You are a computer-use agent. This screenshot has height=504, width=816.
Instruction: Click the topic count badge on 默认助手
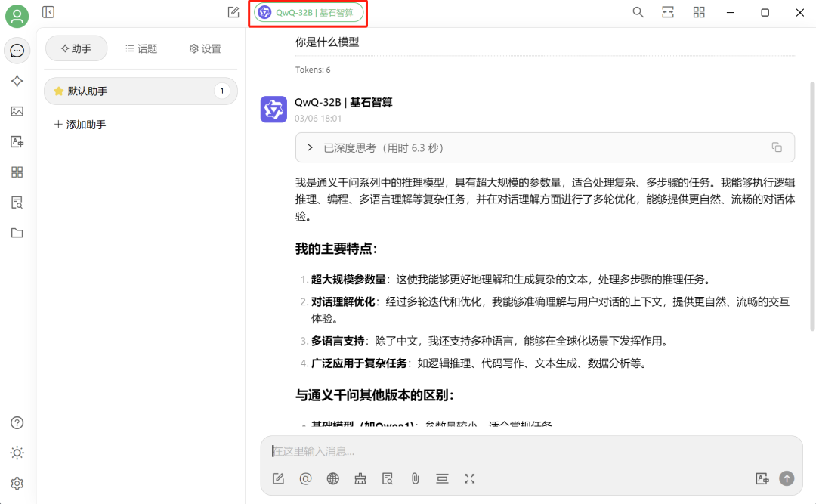[222, 91]
